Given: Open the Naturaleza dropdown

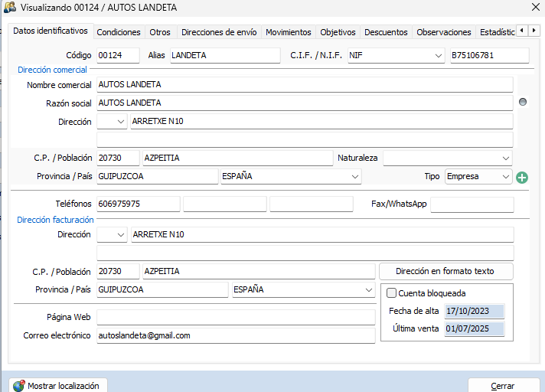Looking at the screenshot, I should tap(505, 158).
